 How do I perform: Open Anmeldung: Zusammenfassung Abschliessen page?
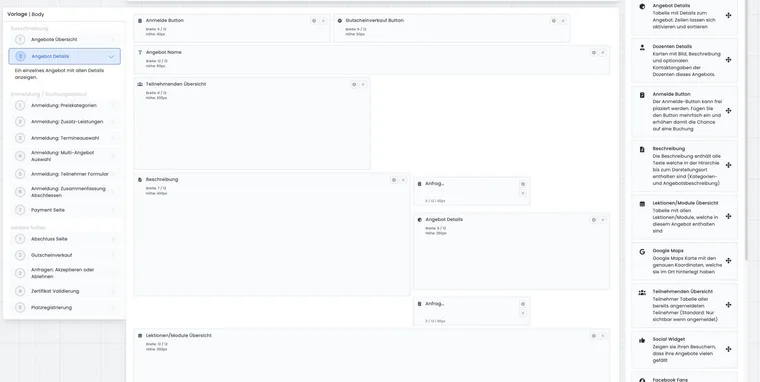[x=65, y=192]
